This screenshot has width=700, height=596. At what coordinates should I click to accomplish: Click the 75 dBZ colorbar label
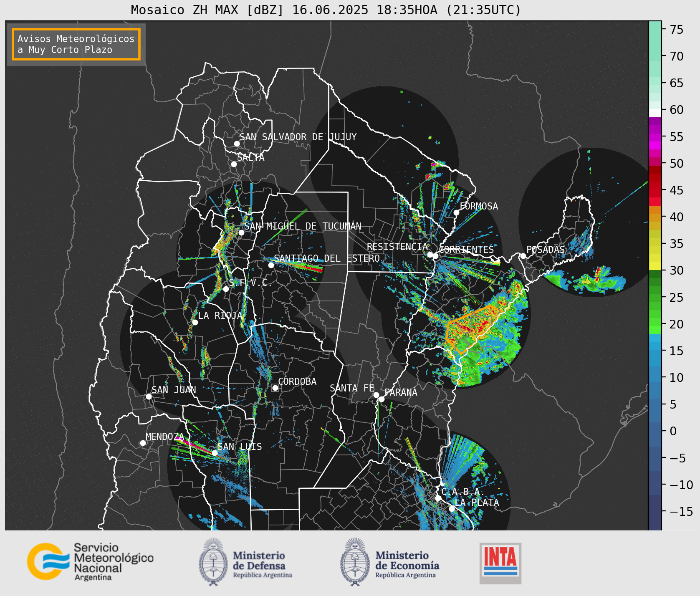coord(677,29)
